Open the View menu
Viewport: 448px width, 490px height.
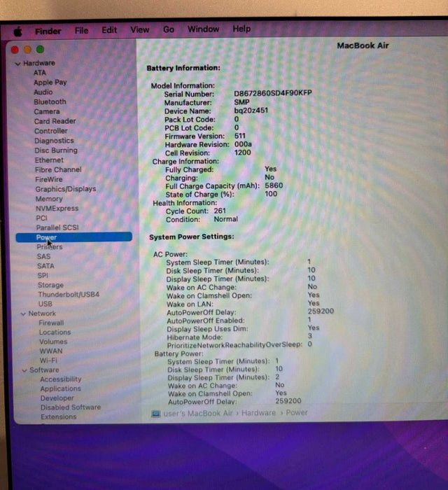click(139, 29)
